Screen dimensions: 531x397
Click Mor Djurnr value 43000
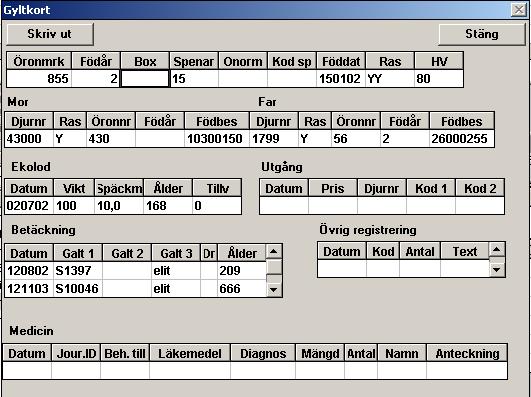pos(29,139)
